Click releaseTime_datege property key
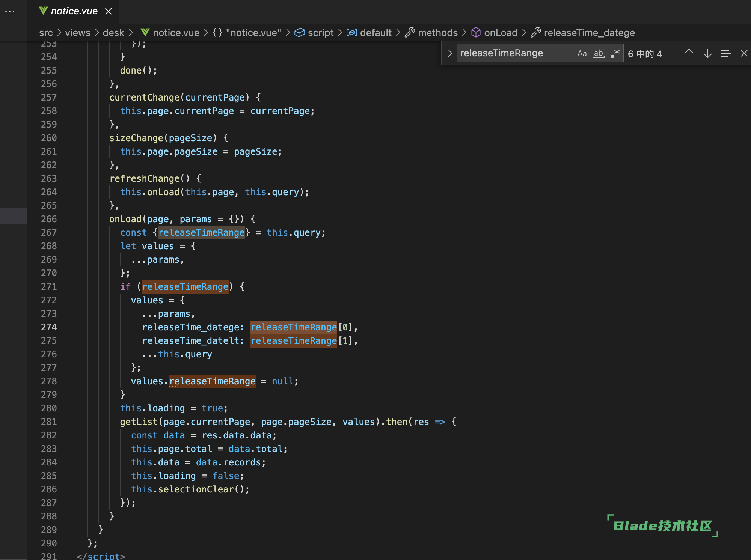 tap(190, 327)
